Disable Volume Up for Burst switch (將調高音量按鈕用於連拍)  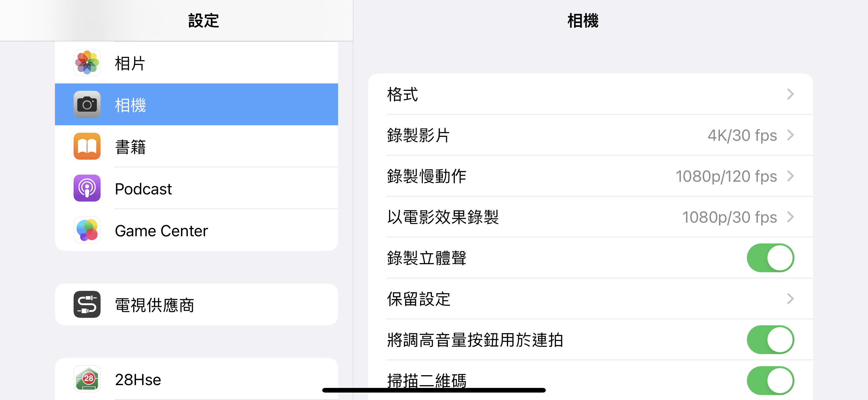click(770, 340)
